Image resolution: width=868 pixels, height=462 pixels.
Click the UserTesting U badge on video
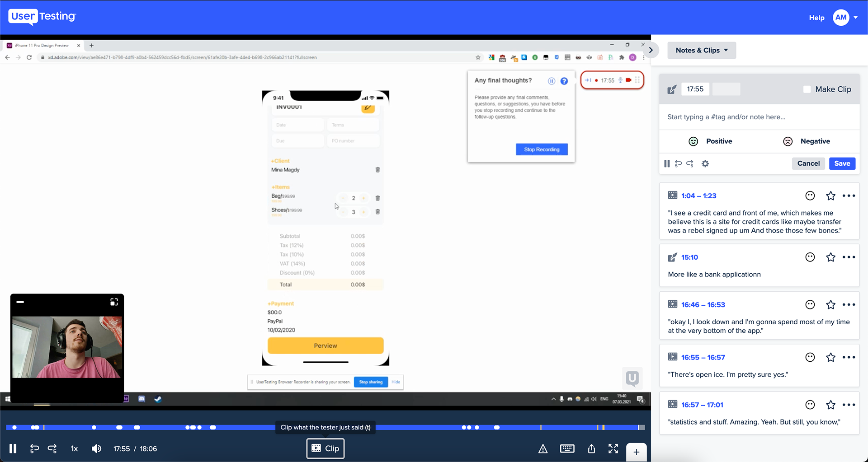click(632, 378)
